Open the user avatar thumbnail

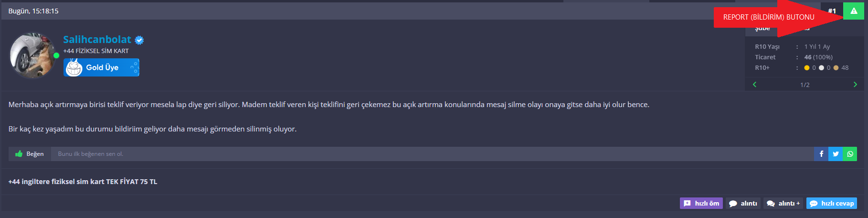[x=32, y=55]
